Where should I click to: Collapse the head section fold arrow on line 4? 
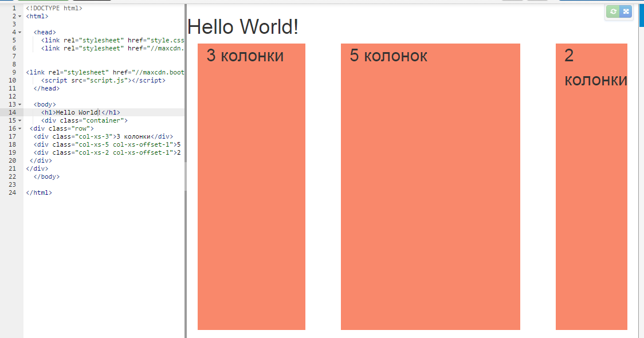click(19, 32)
